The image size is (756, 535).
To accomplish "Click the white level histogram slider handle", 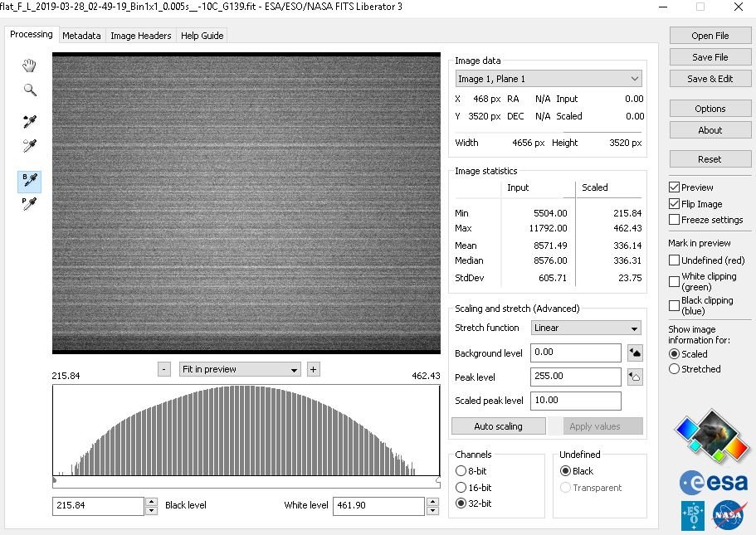I will pyautogui.click(x=438, y=480).
